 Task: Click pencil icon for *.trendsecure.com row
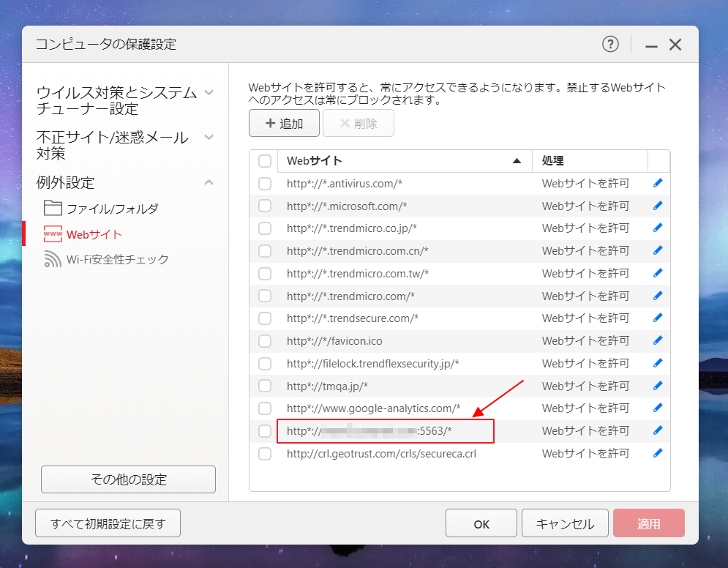pyautogui.click(x=657, y=318)
